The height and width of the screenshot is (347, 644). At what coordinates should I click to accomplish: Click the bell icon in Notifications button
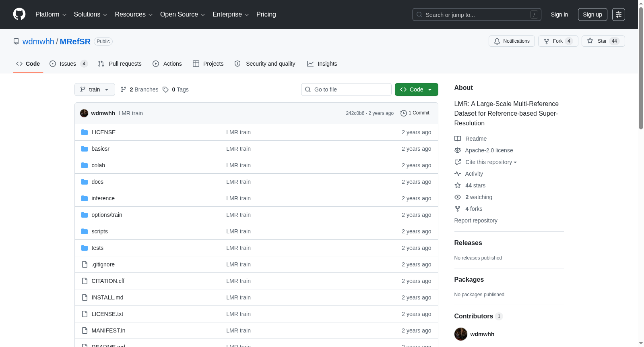click(x=497, y=41)
